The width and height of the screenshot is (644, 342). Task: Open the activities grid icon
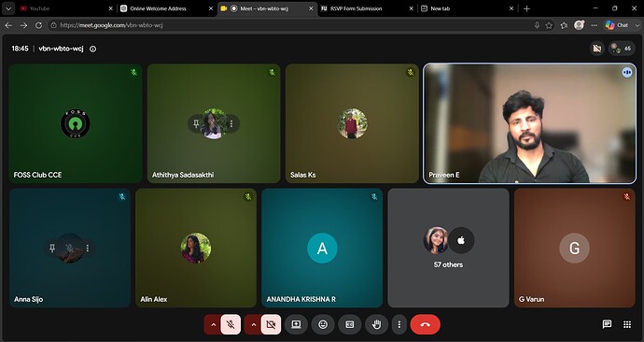coord(627,324)
